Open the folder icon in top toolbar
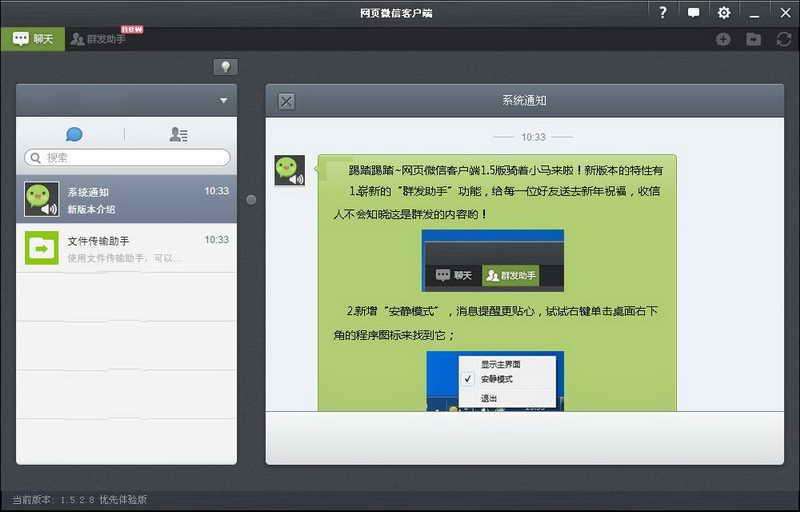The width and height of the screenshot is (800, 512). click(x=754, y=39)
